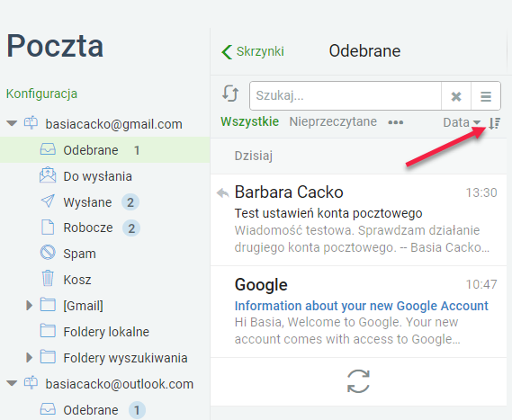Select the basiacacko@gmail.com account label
Image resolution: width=512 pixels, height=420 pixels.
point(113,124)
